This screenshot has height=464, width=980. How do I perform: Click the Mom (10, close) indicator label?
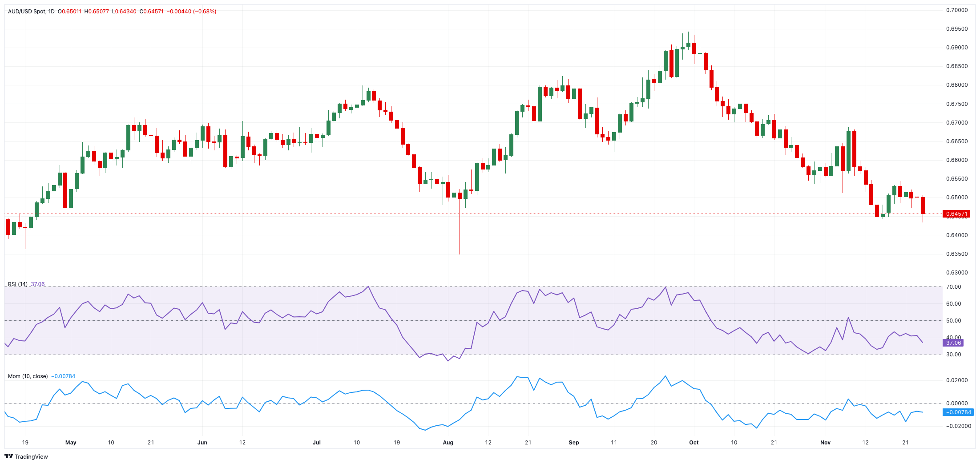click(x=28, y=376)
